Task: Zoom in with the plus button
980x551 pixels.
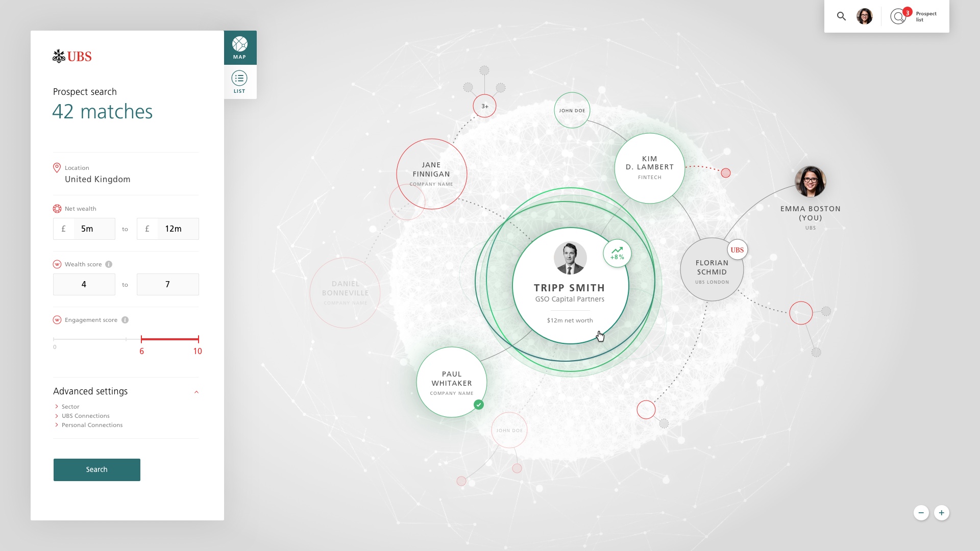Action: click(942, 513)
